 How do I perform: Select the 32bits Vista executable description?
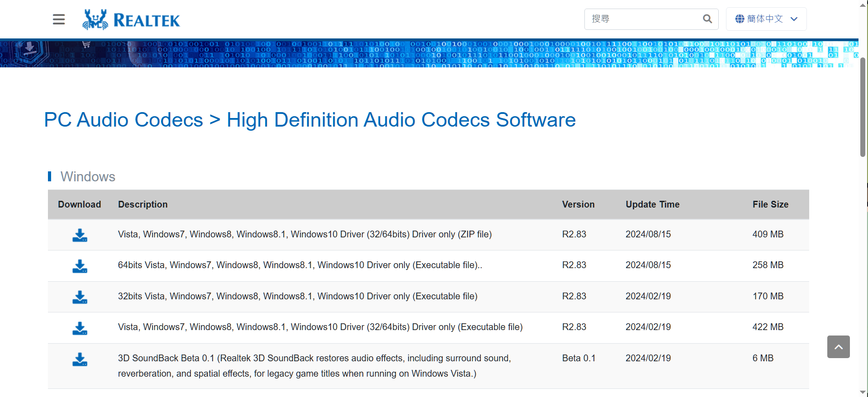click(298, 296)
